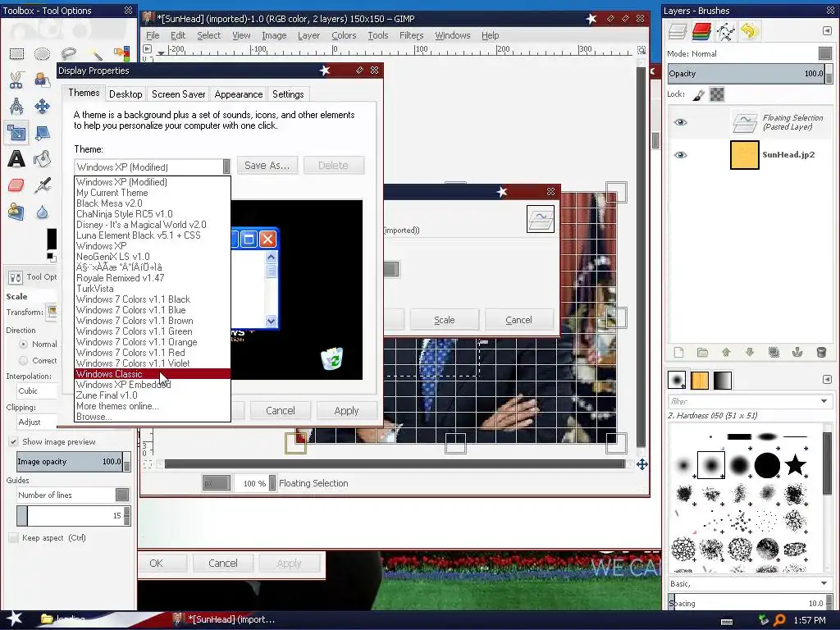Select the Scissors Select tool

click(x=16, y=80)
